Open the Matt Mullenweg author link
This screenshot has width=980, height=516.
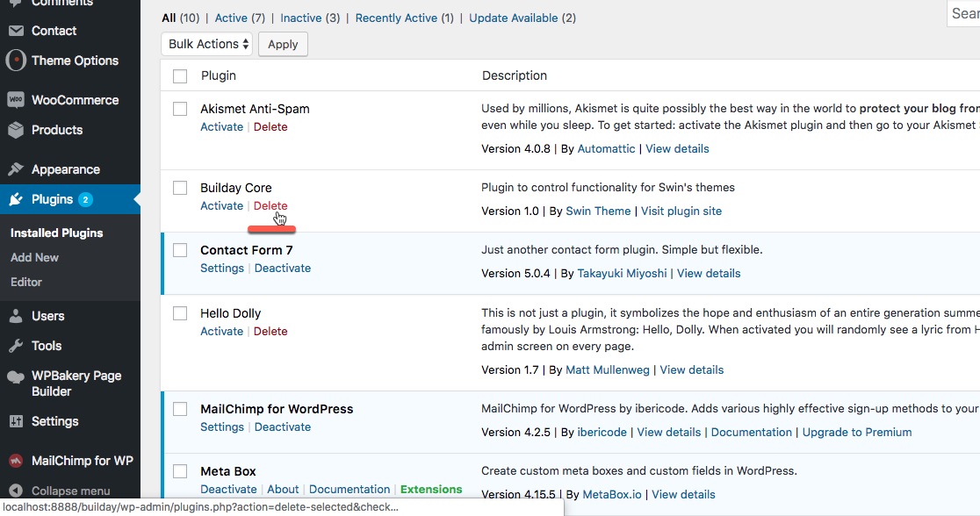pos(608,369)
